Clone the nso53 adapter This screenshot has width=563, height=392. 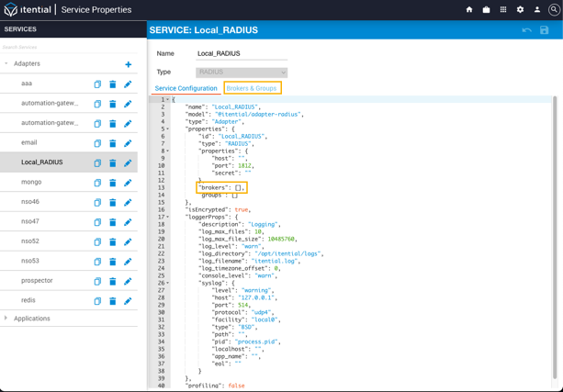click(97, 262)
